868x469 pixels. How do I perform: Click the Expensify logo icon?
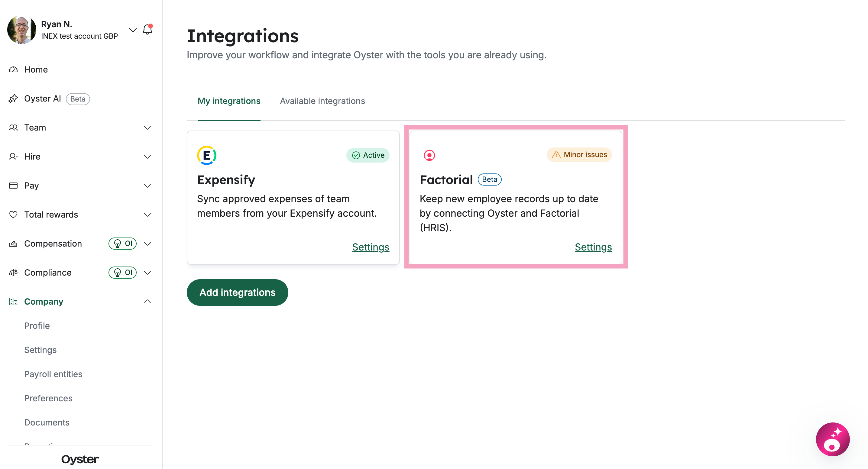click(206, 155)
